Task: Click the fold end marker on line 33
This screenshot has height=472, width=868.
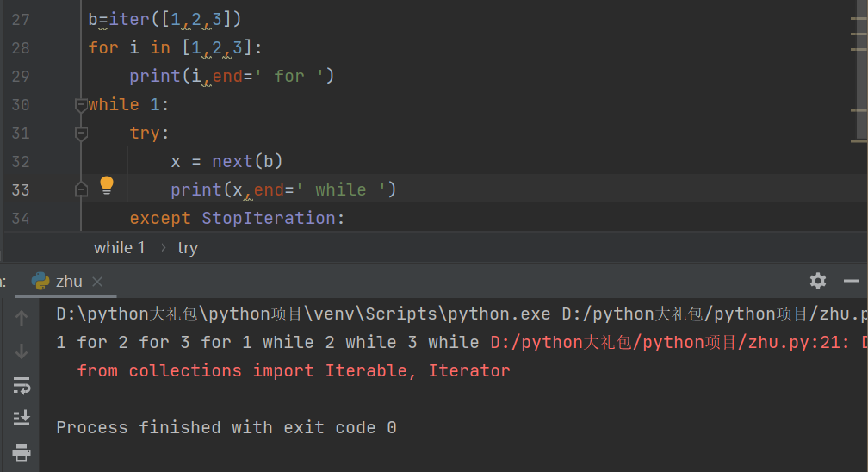Action: click(x=81, y=189)
